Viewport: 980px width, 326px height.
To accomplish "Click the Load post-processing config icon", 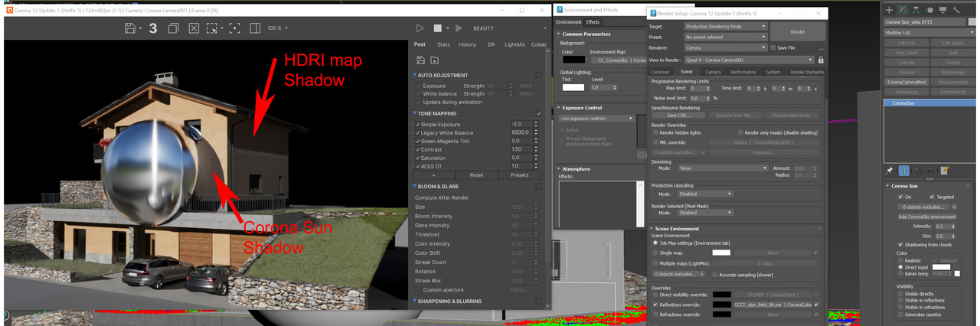I will [x=434, y=60].
